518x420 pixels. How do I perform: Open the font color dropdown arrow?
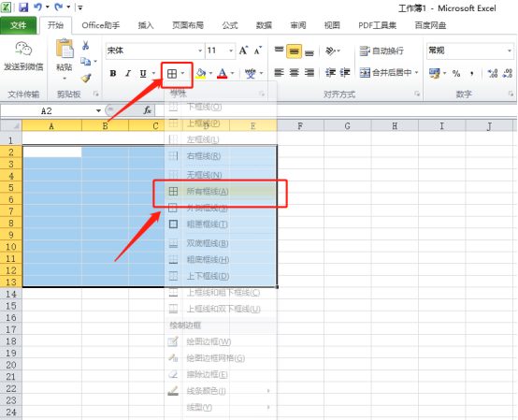point(232,73)
